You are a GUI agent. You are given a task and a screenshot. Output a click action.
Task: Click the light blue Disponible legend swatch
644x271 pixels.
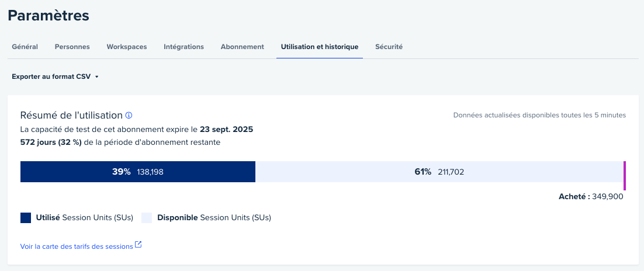[x=147, y=218]
